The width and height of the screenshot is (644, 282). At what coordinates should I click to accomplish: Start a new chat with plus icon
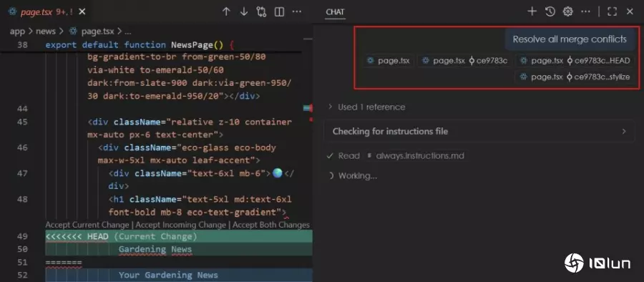[x=532, y=11]
